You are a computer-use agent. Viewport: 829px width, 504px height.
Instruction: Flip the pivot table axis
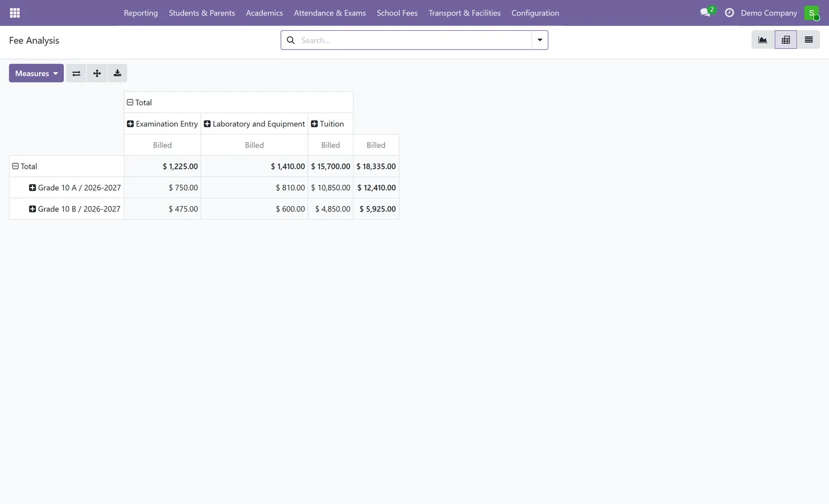(x=76, y=73)
